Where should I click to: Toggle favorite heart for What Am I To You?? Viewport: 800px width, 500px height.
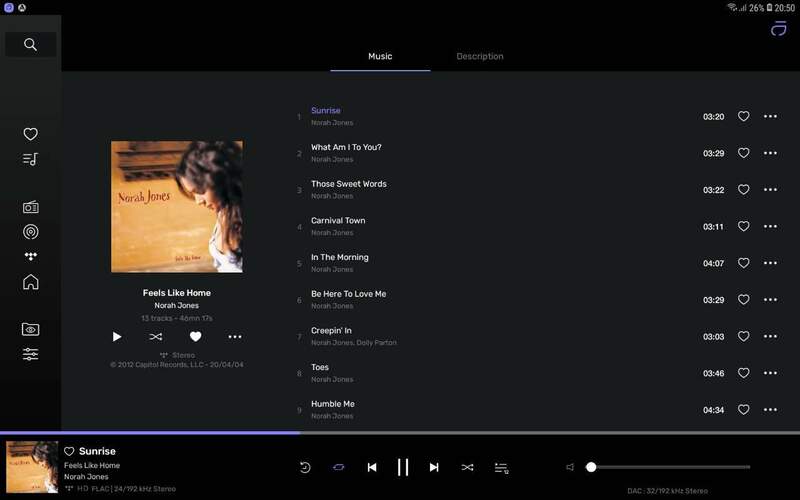click(743, 153)
